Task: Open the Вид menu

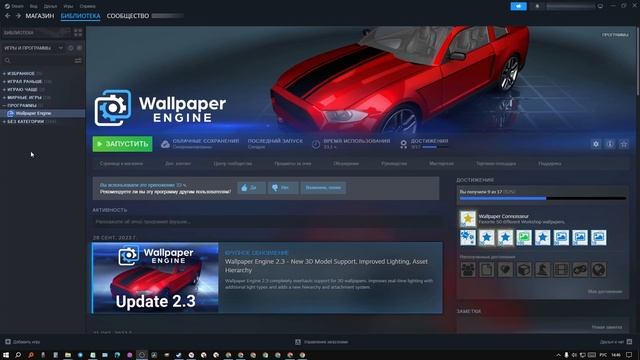Action: (33, 6)
